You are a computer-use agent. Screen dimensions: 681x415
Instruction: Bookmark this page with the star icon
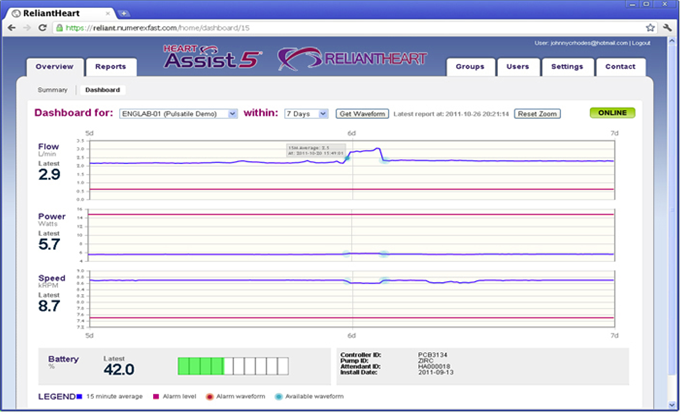tap(651, 27)
